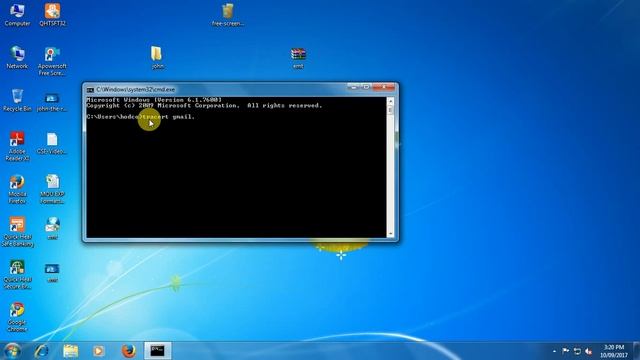Screen dimensions: 640x360
Task: Open the QHTSFT32 desktop shortcut
Action: (52, 15)
